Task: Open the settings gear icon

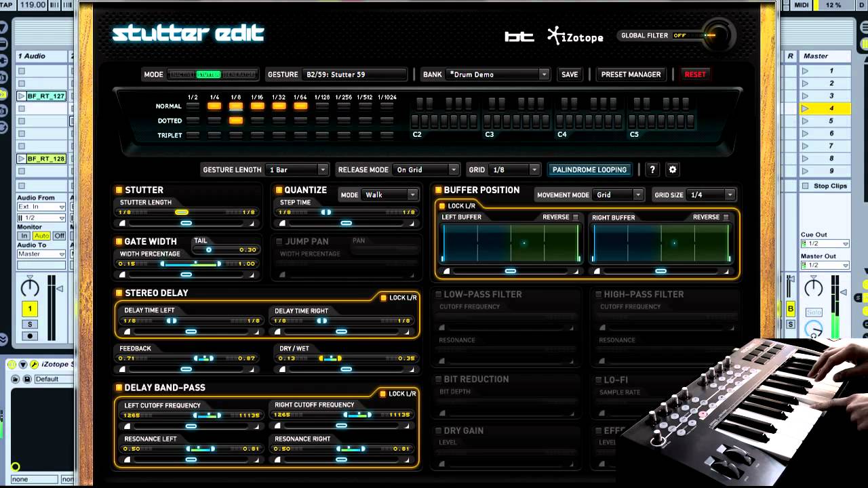Action: (x=673, y=169)
